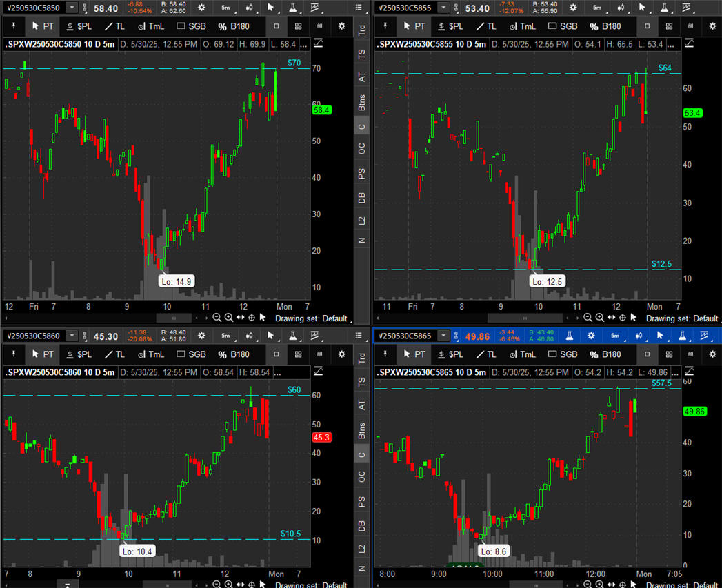Toggle 'All' layout button in C5850 panel
Viewport: 722px width, 588px height.
point(320,26)
